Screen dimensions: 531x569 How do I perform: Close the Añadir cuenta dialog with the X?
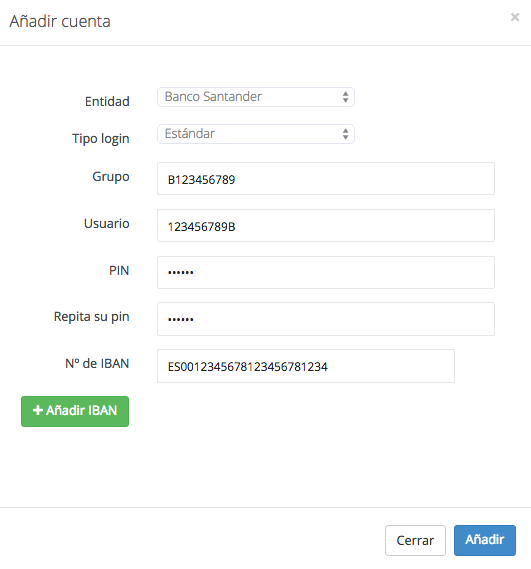coord(515,17)
